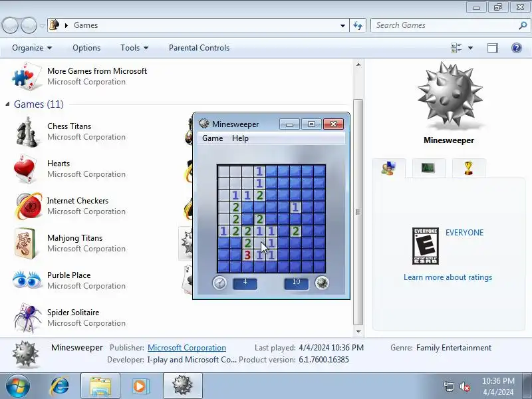Open Chess Titans game icon

27,132
